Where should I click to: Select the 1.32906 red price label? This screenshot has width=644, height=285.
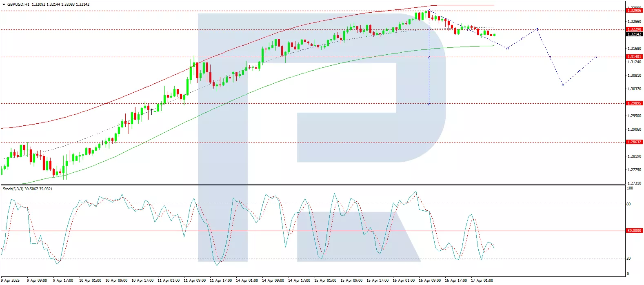(x=634, y=11)
